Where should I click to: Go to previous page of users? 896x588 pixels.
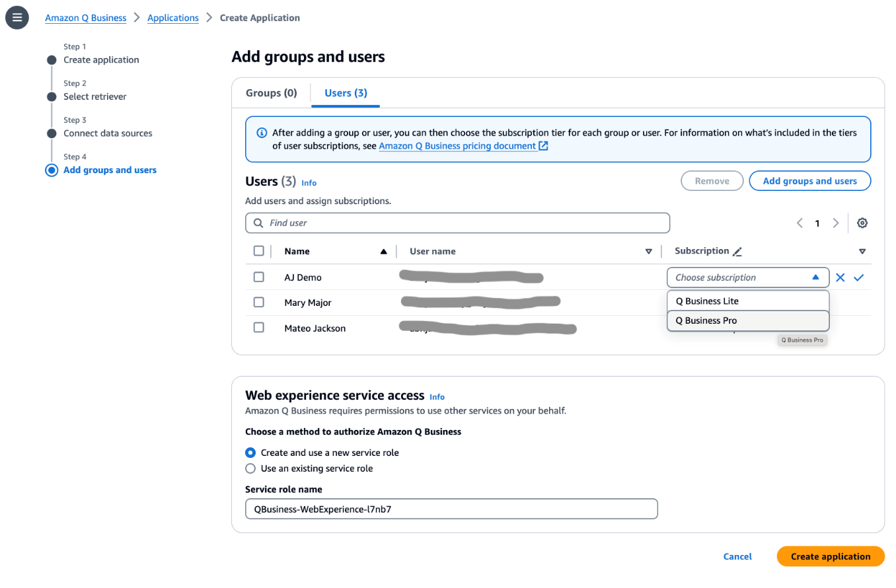point(800,223)
